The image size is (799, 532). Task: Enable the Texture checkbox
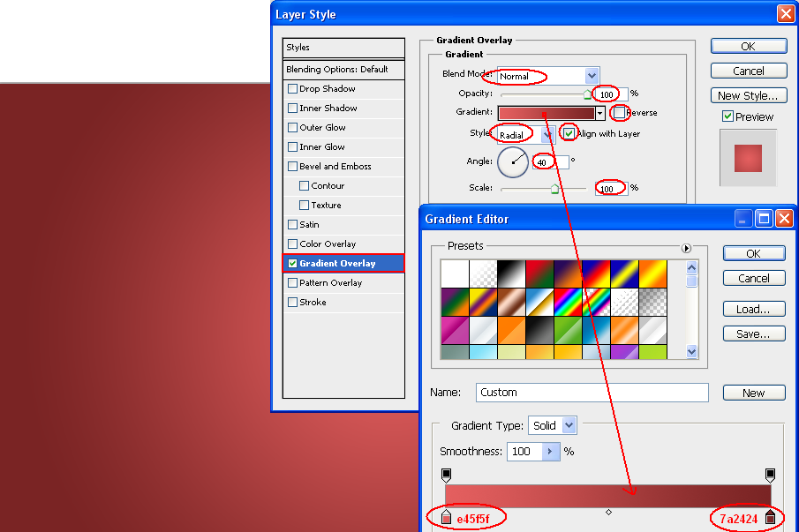(x=305, y=206)
